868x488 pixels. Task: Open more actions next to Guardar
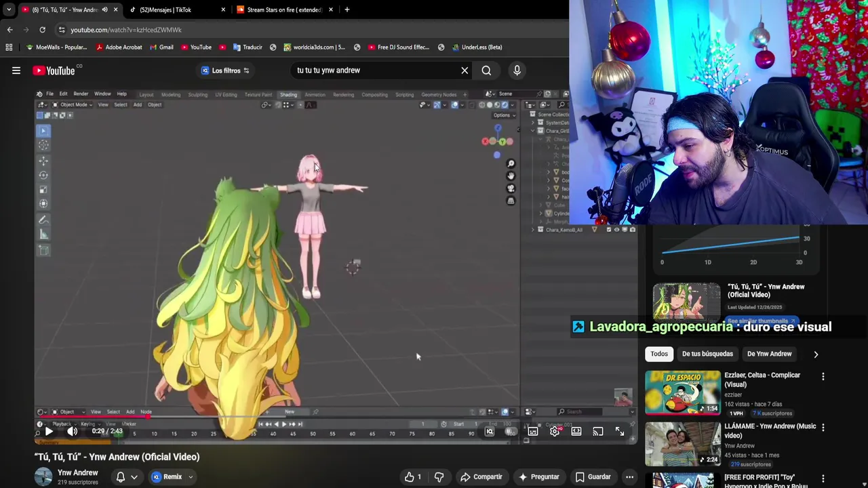pyautogui.click(x=629, y=476)
